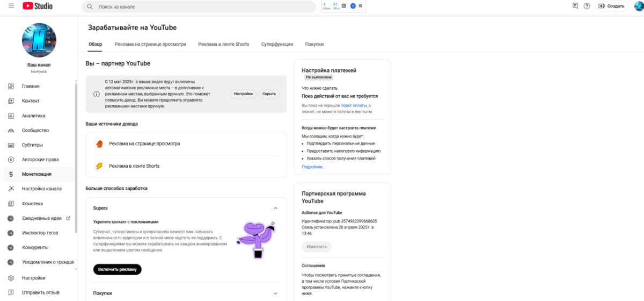
Task: Focus the channel search field
Action: (199, 6)
